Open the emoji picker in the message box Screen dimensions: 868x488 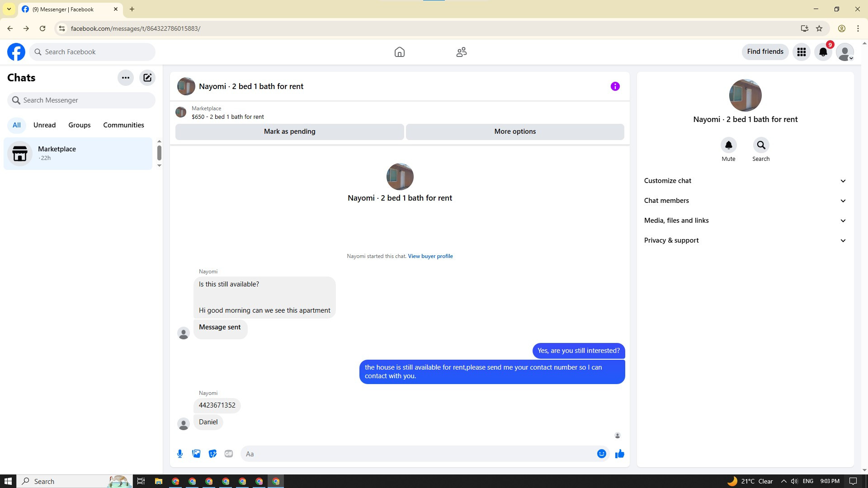click(x=601, y=454)
